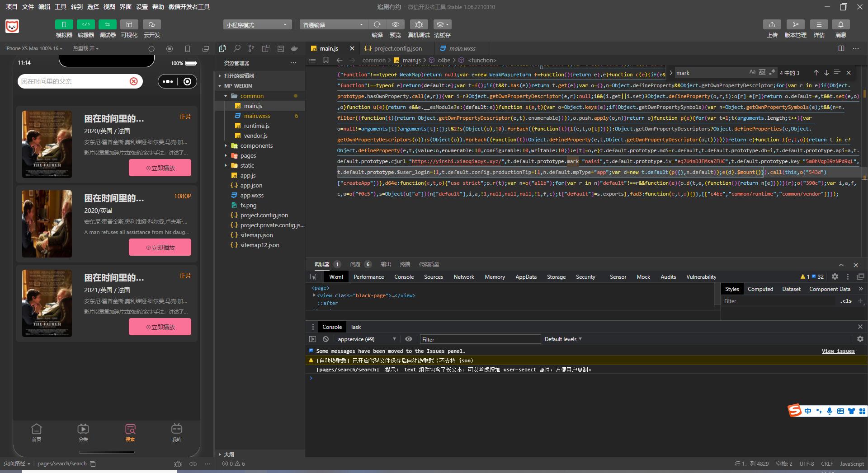Click the Compile refresh icon

tap(377, 24)
